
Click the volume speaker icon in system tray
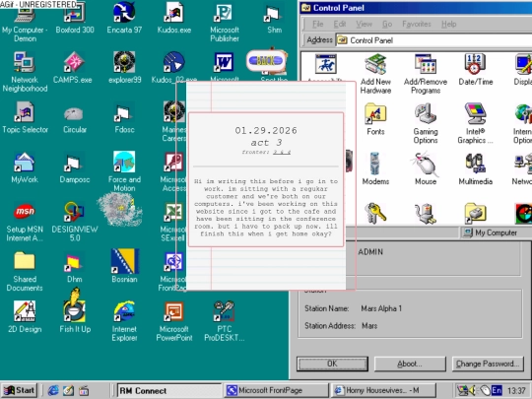point(473,390)
